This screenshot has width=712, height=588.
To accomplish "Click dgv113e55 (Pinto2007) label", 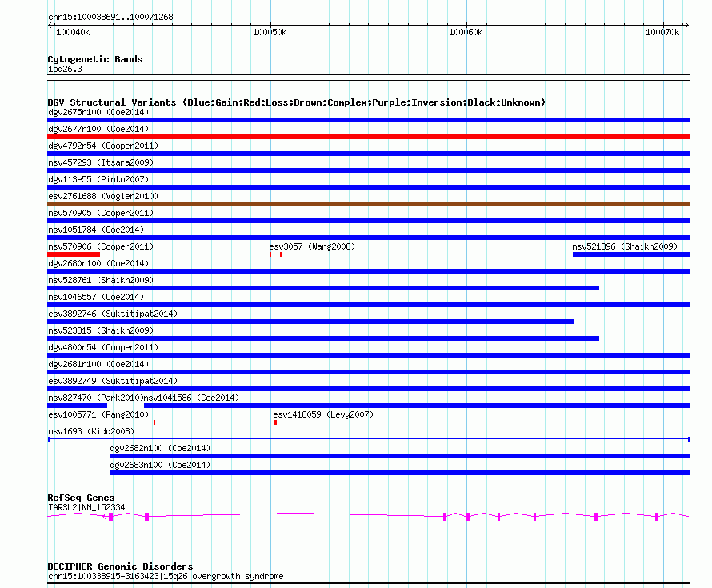I will point(98,179).
